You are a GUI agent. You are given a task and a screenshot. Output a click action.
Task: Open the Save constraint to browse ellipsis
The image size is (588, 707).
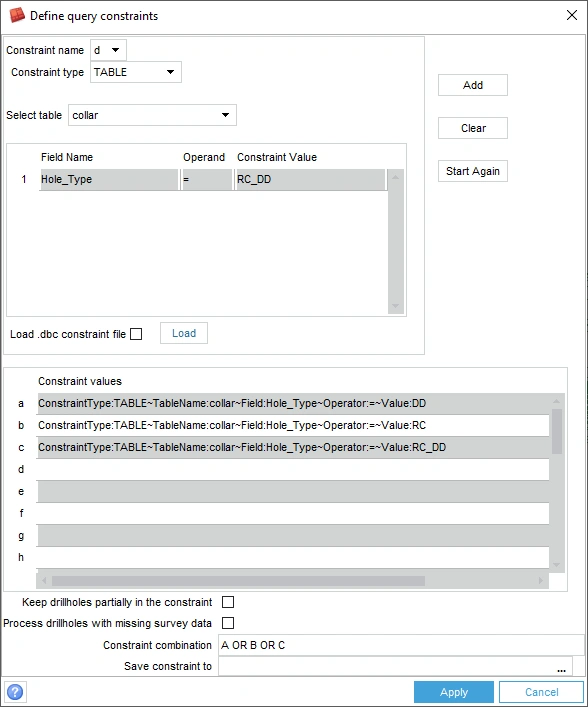tap(561, 670)
